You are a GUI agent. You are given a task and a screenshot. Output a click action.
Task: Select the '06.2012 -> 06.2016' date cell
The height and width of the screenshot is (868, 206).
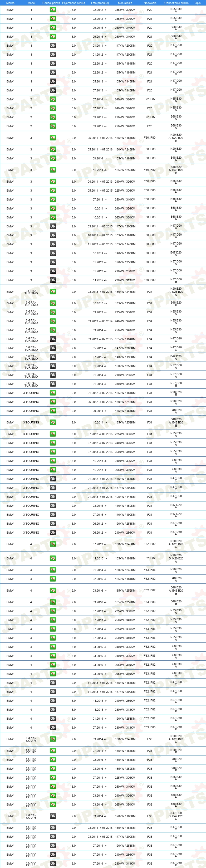(100, 402)
